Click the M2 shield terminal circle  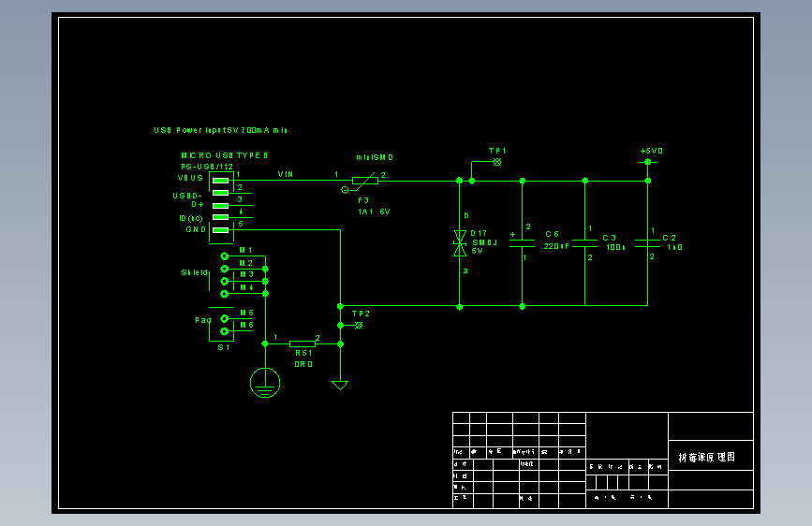click(224, 269)
